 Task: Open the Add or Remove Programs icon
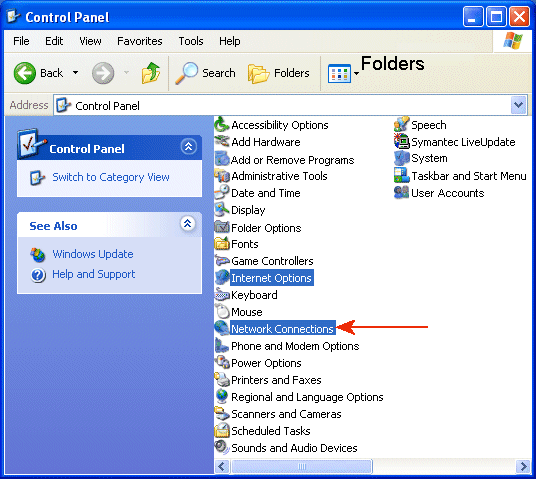[222, 159]
